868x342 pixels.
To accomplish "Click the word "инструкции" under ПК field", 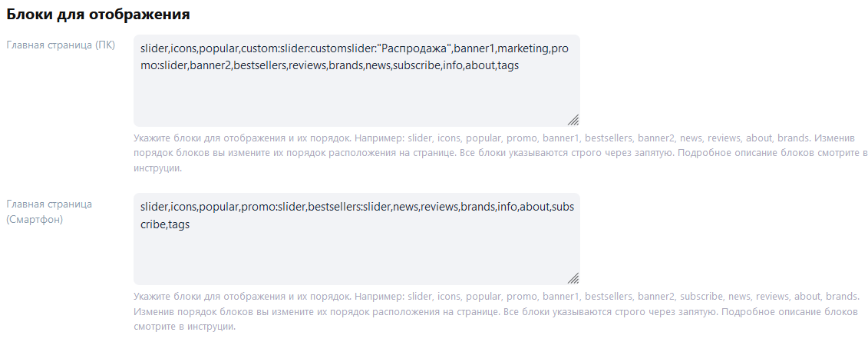I will pyautogui.click(x=157, y=168).
